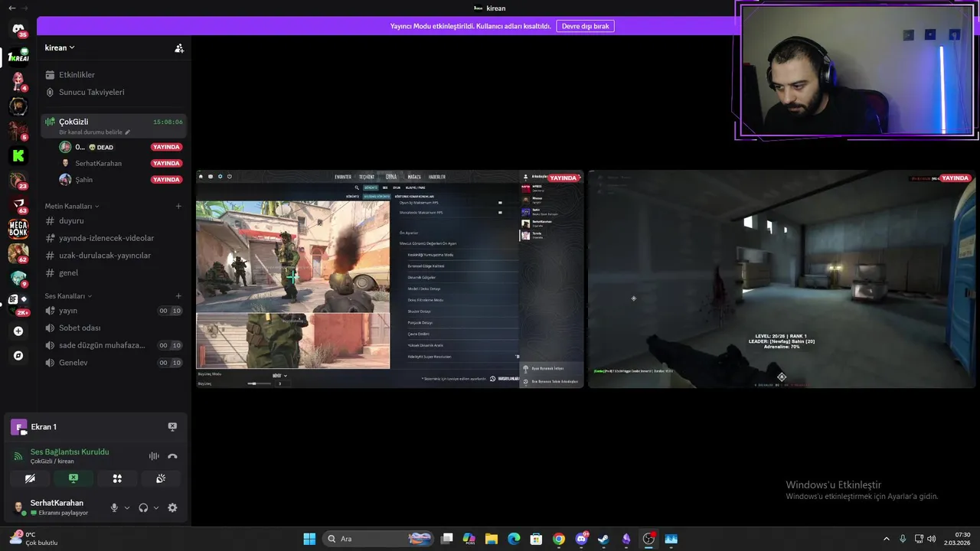Screen dimensions: 980x551
Task: Open Microsoft Store from taskbar
Action: tap(537, 539)
